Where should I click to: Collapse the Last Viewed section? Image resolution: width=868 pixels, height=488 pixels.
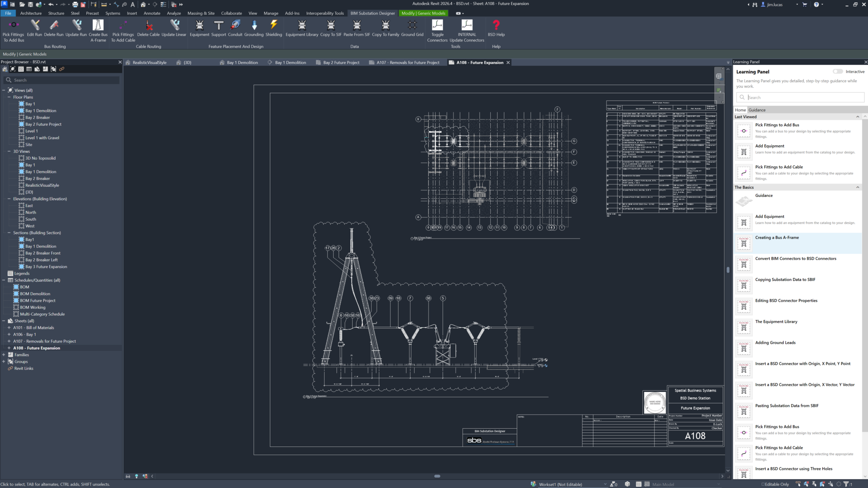(857, 117)
